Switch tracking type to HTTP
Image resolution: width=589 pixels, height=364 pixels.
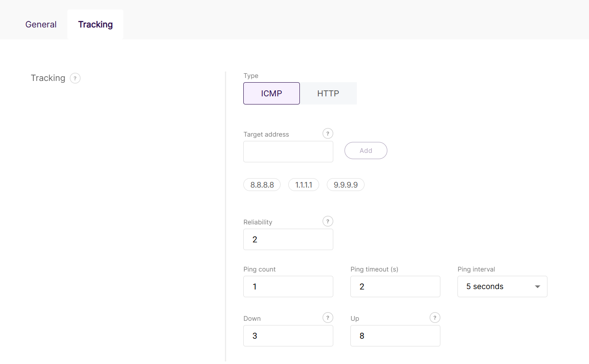(x=328, y=93)
